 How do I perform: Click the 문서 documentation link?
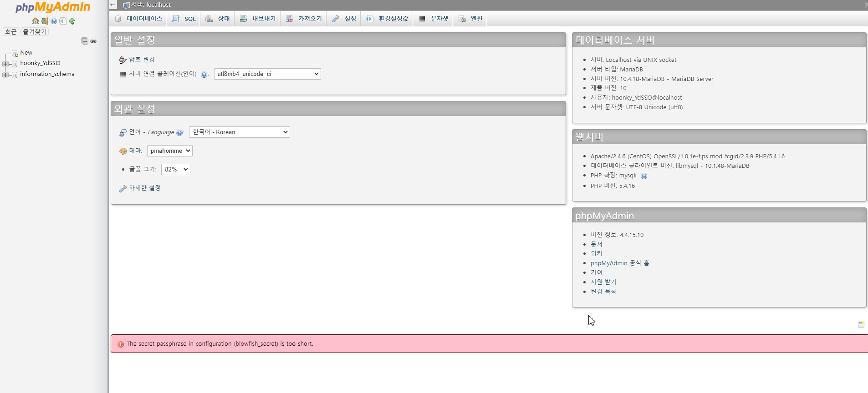(597, 244)
